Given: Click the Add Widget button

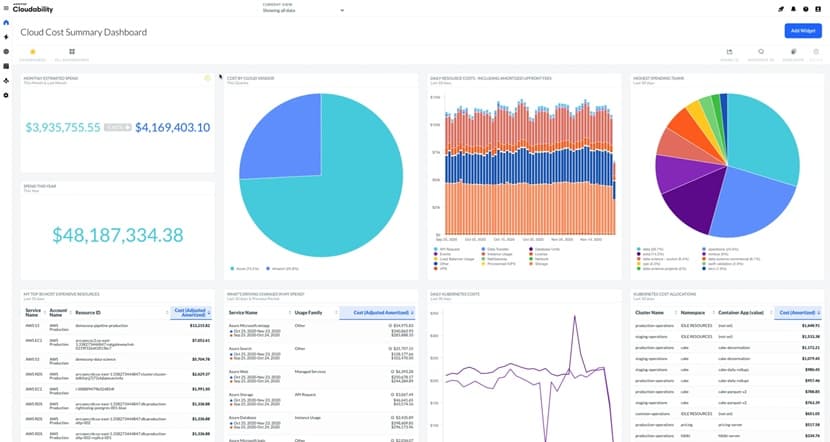Looking at the screenshot, I should pos(803,31).
